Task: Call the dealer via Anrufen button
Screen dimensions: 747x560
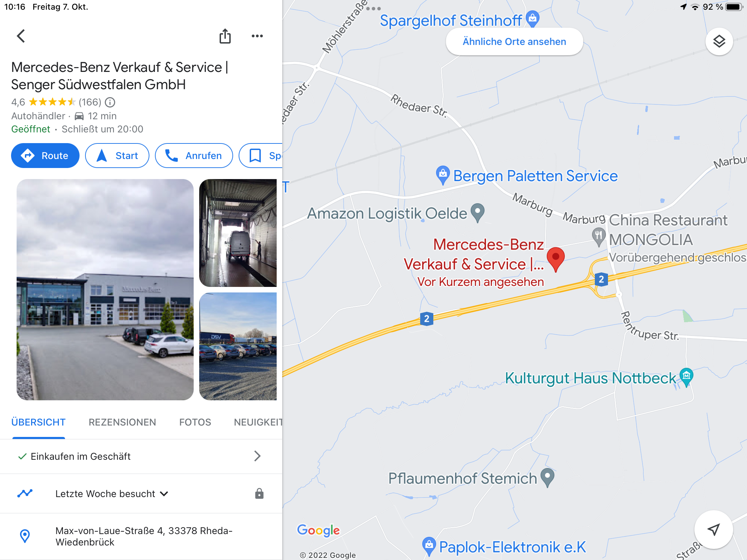Action: pyautogui.click(x=194, y=156)
